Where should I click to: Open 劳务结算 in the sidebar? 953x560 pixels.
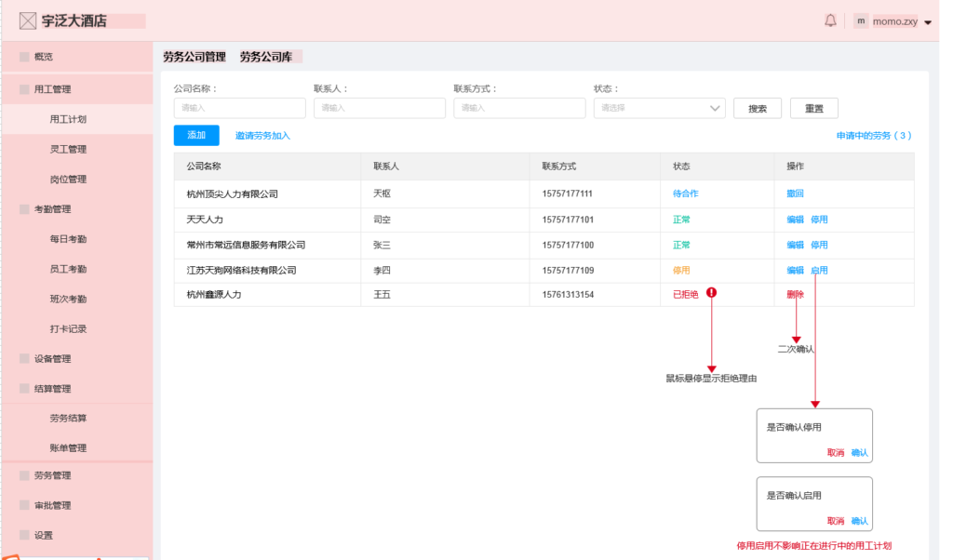point(68,418)
